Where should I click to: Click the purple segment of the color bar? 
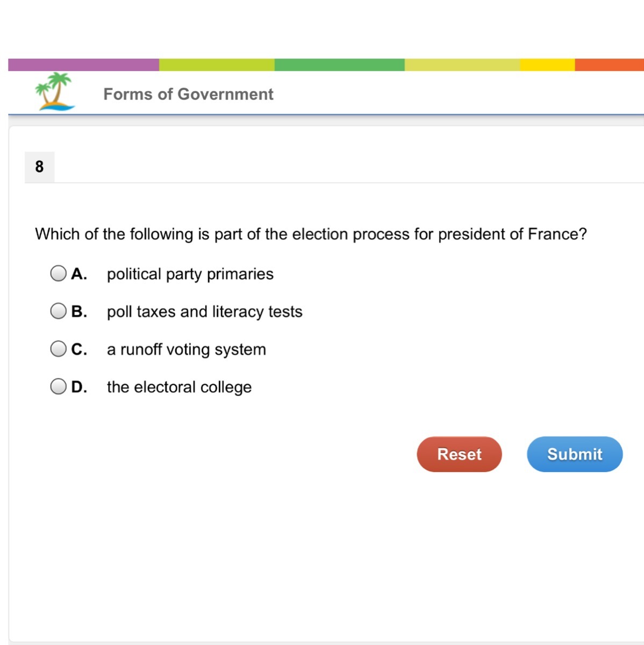(x=83, y=65)
